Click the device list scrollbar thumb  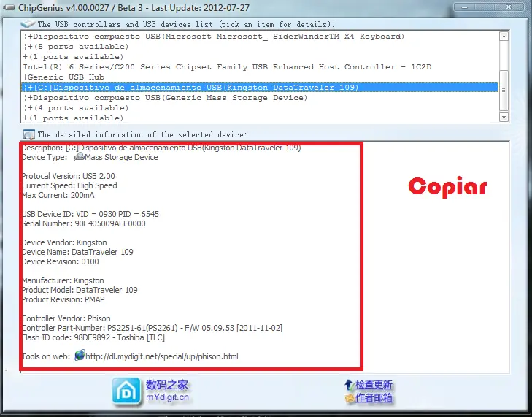504,91
